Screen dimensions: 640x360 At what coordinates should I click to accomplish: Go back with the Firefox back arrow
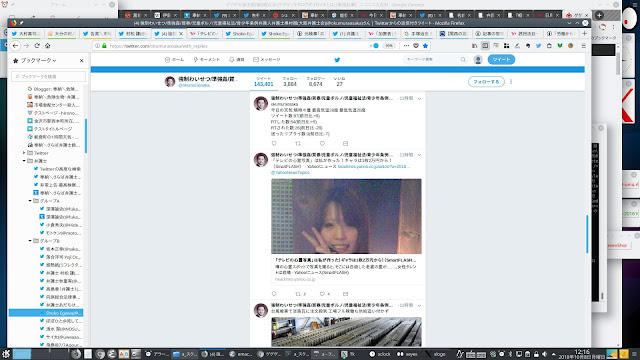(x=16, y=46)
